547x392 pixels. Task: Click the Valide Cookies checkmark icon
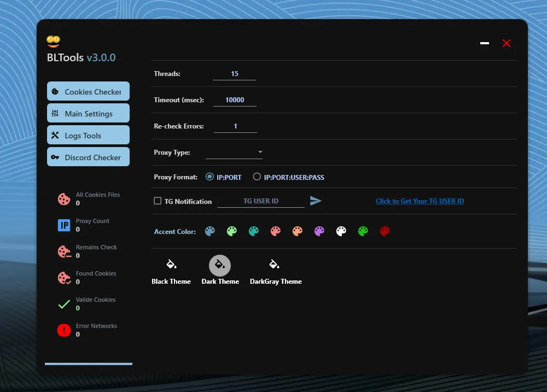coord(64,304)
